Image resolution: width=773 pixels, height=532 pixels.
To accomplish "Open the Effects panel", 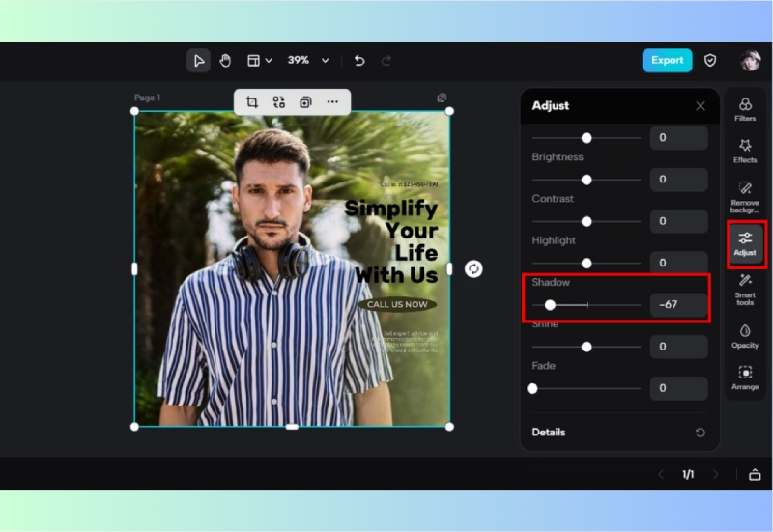I will [745, 151].
